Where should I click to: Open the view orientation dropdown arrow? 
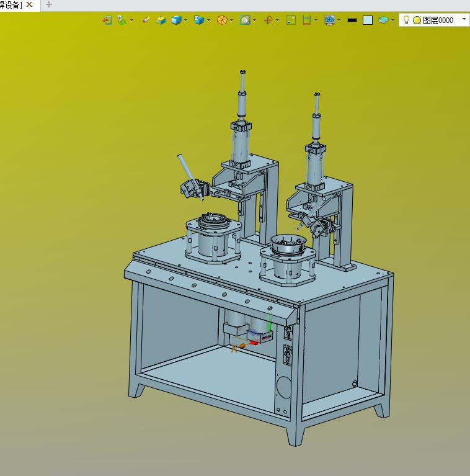[208, 20]
